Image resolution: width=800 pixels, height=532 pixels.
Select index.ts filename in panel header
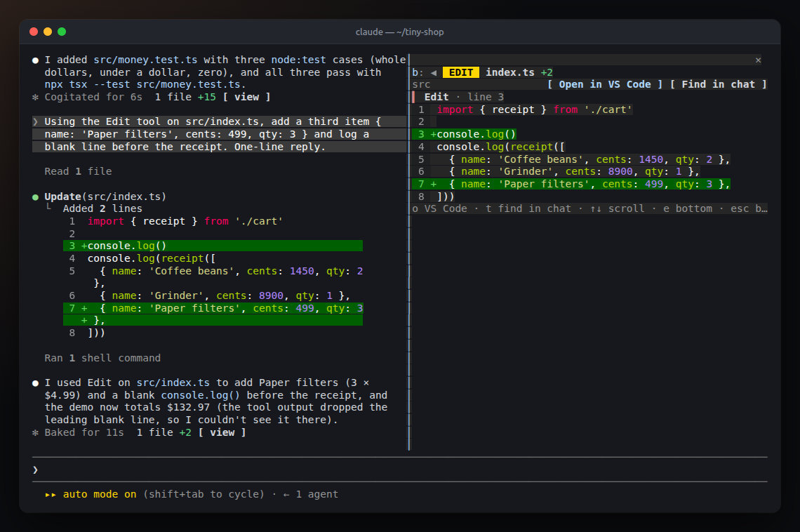(x=509, y=72)
